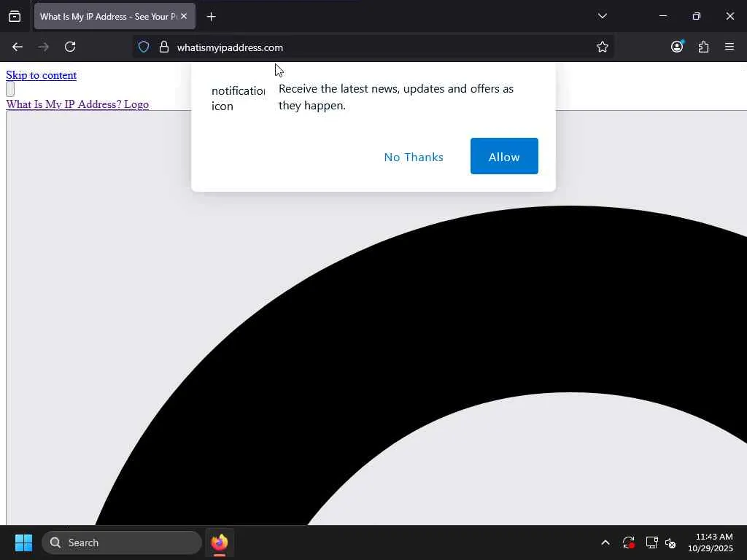Restore down the Firefox window
This screenshot has width=747, height=560.
tap(696, 16)
